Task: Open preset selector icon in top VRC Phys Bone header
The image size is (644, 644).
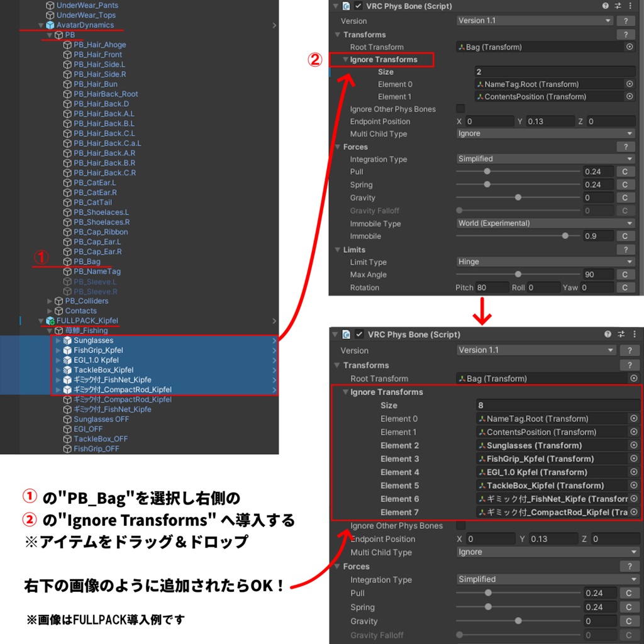Action: [618, 6]
